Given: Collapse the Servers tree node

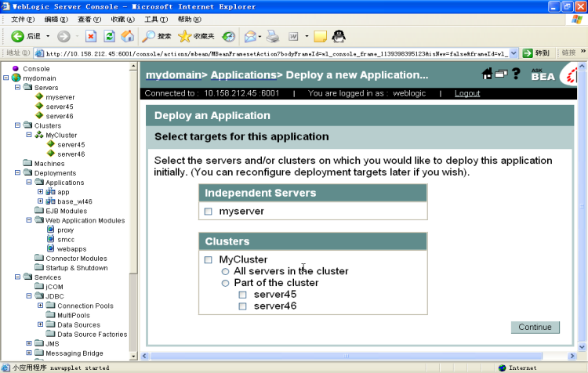Looking at the screenshot, I should click(17, 87).
